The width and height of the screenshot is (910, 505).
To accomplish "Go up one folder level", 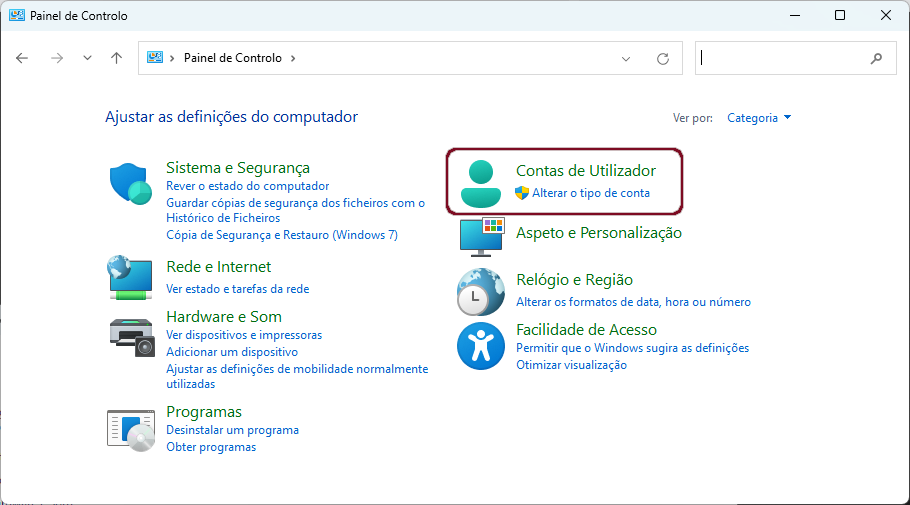I will (117, 58).
